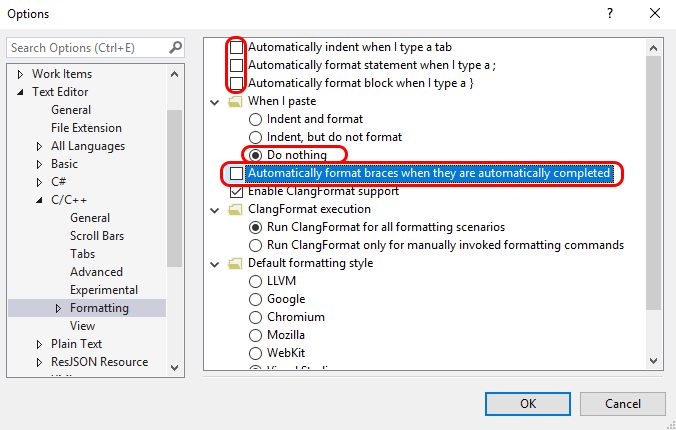Enable automatic indent when typing a tab

pyautogui.click(x=236, y=47)
